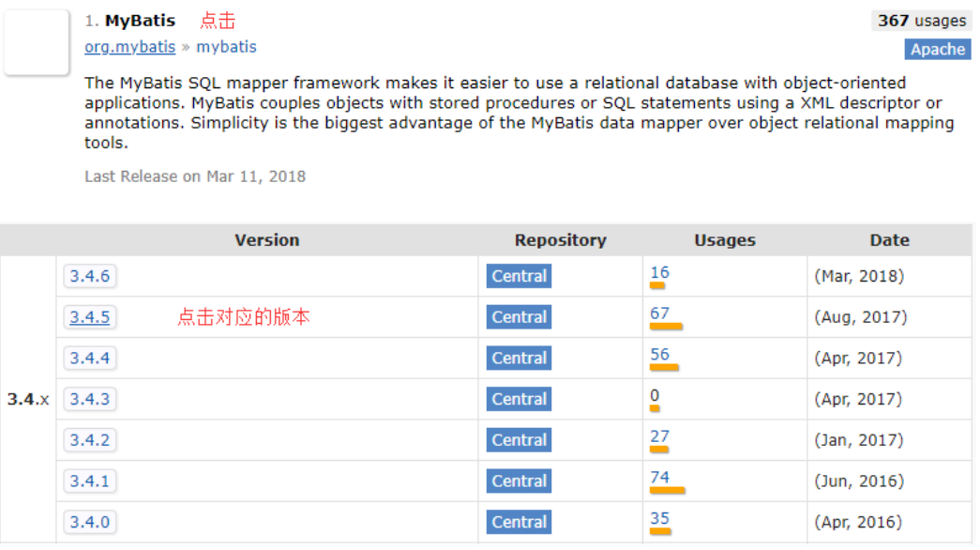Click the 367 usages badge
This screenshot has width=980, height=550.
pyautogui.click(x=921, y=21)
